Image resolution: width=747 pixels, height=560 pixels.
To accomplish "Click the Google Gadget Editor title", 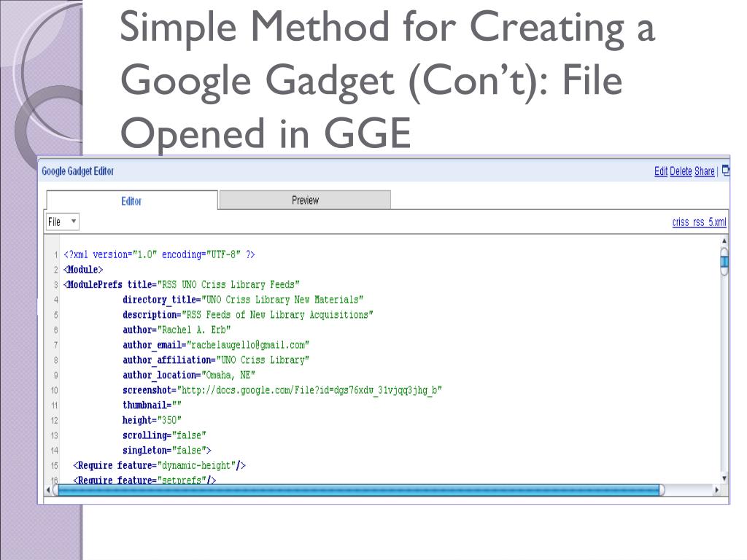I will 77,171.
